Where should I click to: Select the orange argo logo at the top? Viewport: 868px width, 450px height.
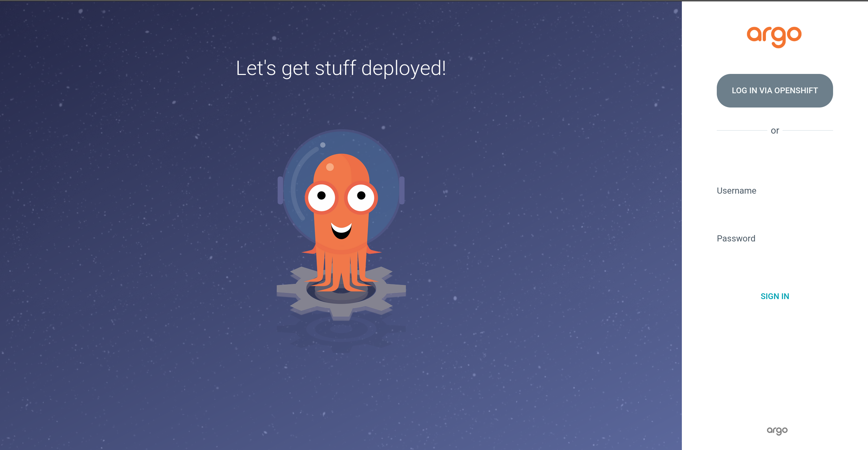(775, 36)
